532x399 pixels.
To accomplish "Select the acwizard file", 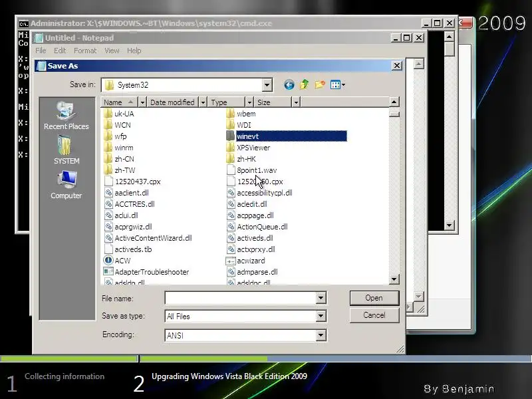I will point(245,261).
